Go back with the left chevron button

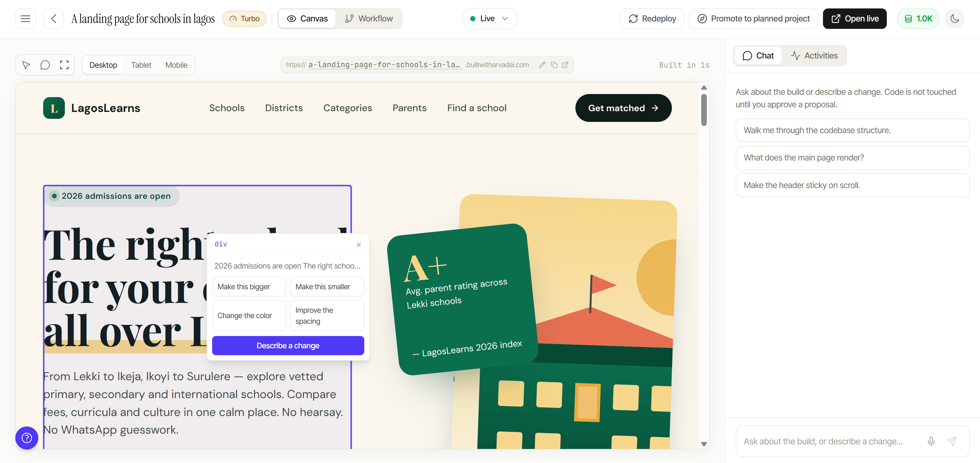click(x=54, y=19)
